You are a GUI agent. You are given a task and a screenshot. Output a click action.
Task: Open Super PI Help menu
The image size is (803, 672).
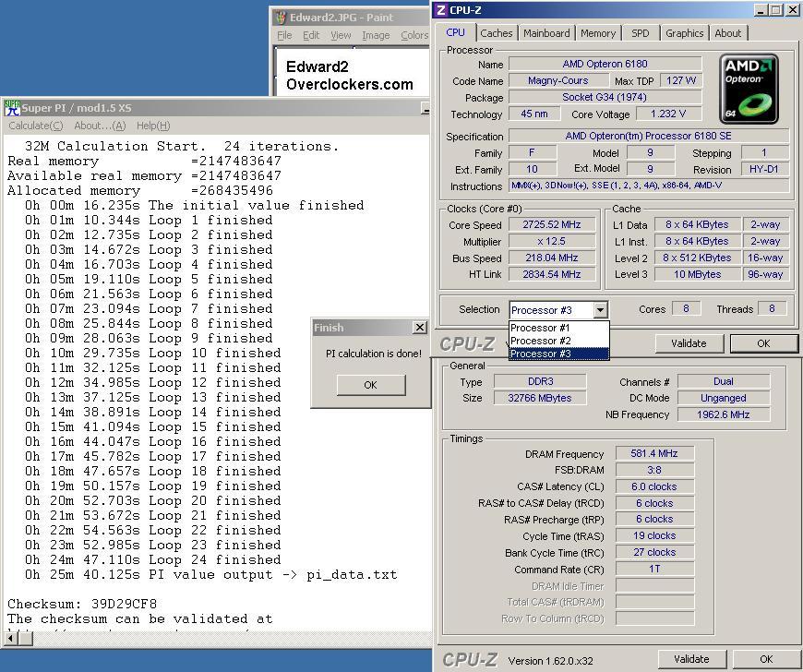coord(153,126)
